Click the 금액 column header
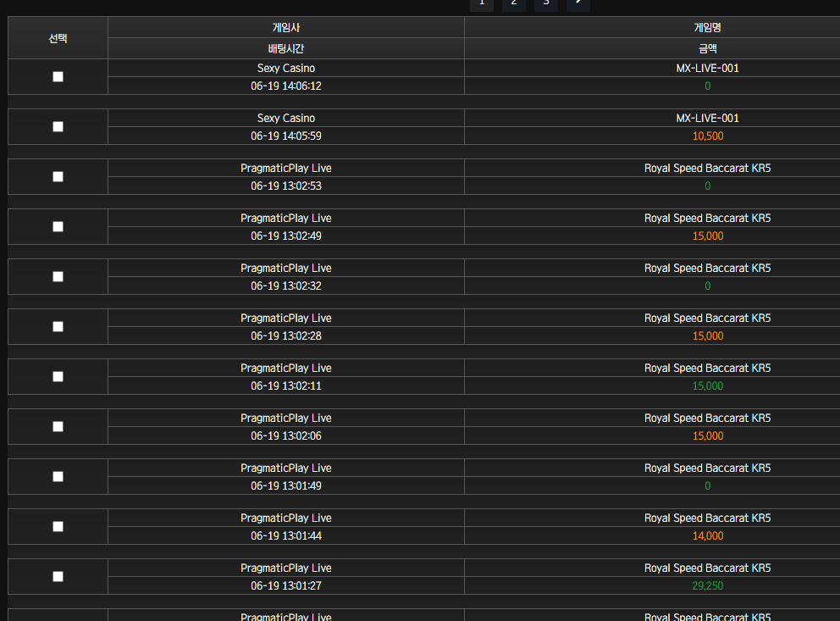Image resolution: width=840 pixels, height=621 pixels. [707, 49]
